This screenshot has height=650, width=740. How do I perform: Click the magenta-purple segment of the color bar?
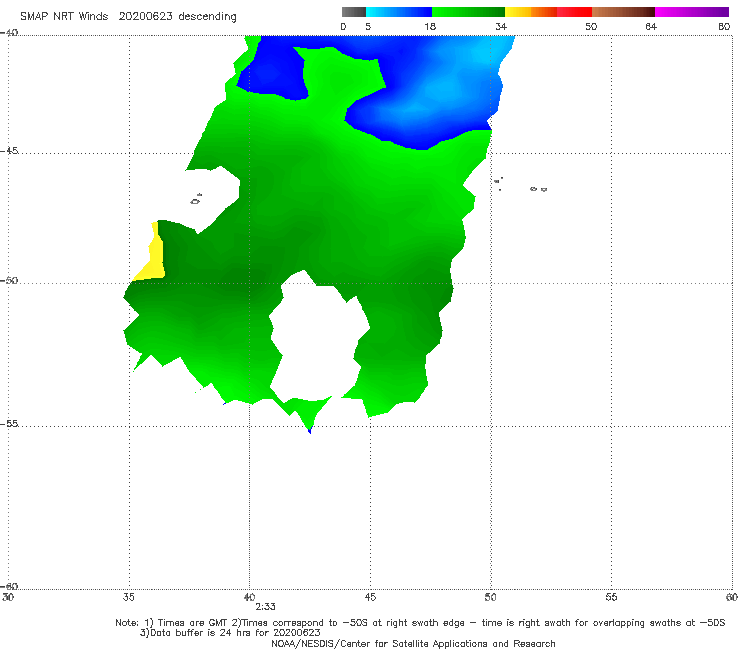[692, 12]
